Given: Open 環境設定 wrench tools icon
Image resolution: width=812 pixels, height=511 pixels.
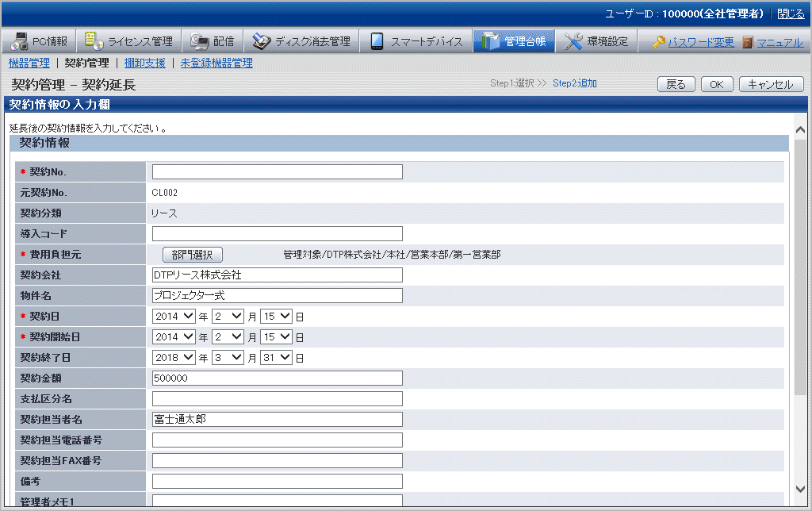Looking at the screenshot, I should pyautogui.click(x=573, y=41).
